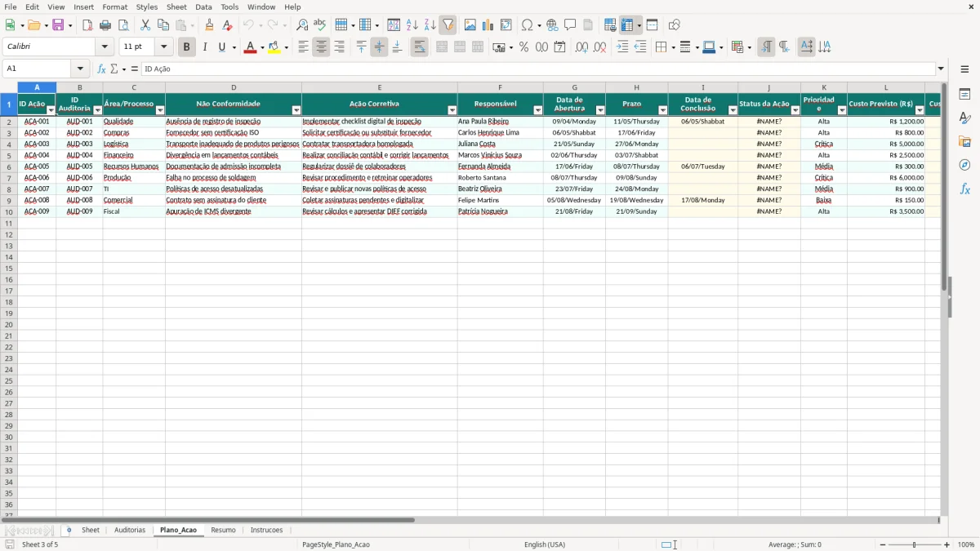Expand the formula bar
Image resolution: width=980 pixels, height=551 pixels.
pos(941,69)
